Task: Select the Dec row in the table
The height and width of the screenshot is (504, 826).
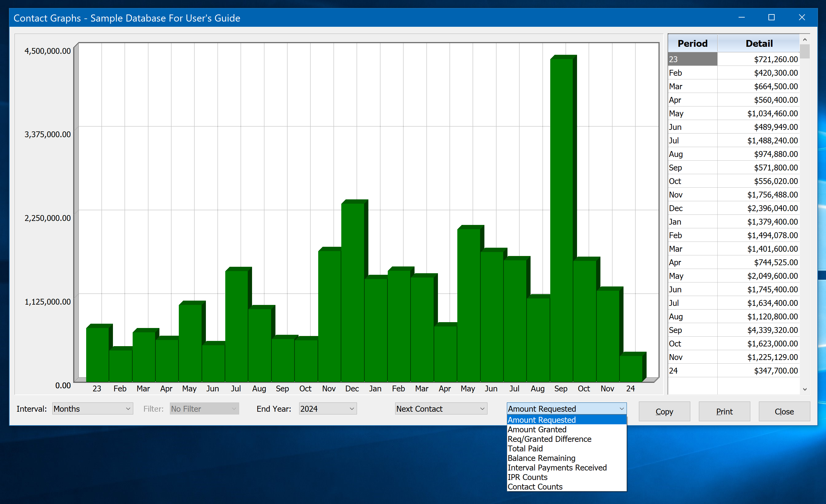Action: tap(734, 208)
